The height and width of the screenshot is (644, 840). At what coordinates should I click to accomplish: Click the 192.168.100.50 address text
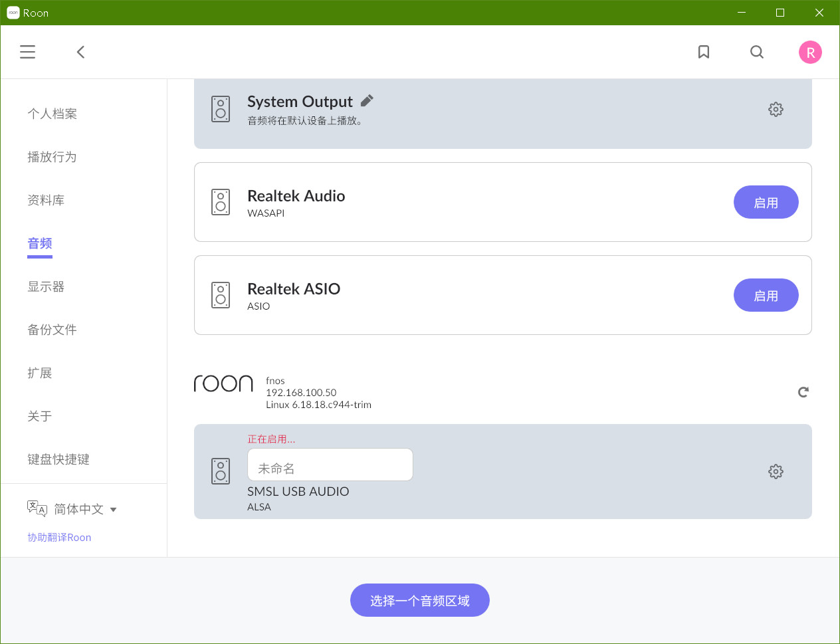(301, 393)
